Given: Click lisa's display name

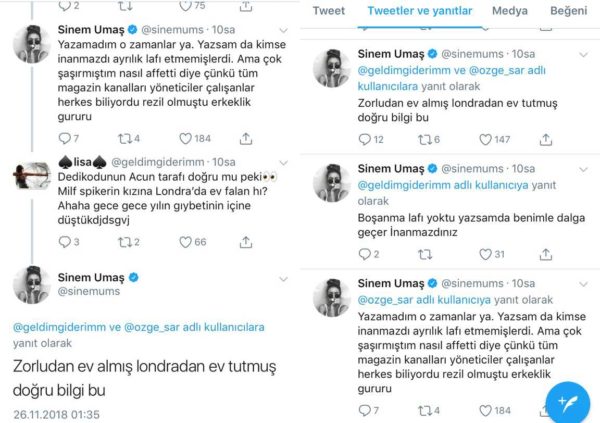Looking at the screenshot, I should [x=84, y=162].
